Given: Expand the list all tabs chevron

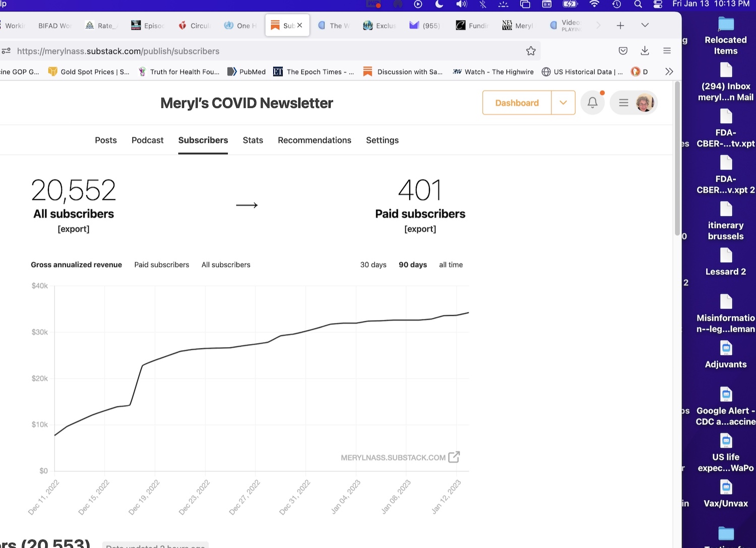Looking at the screenshot, I should [645, 26].
